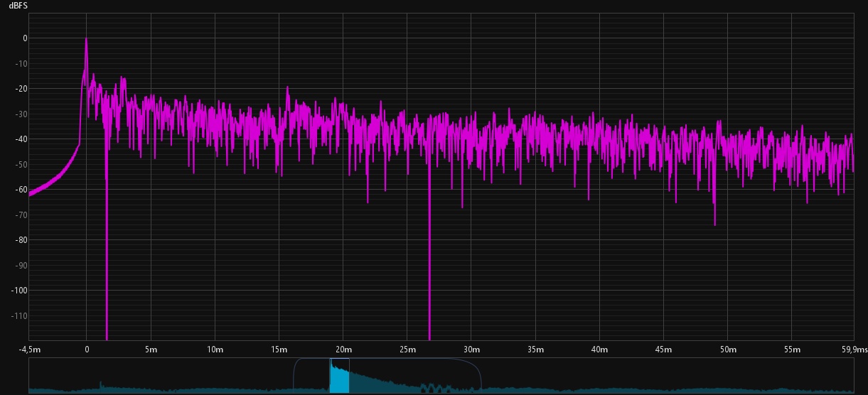Click the 0 label on the time axis

click(x=86, y=350)
